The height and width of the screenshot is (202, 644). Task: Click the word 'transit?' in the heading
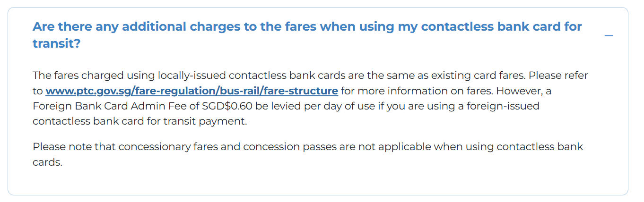coord(56,43)
